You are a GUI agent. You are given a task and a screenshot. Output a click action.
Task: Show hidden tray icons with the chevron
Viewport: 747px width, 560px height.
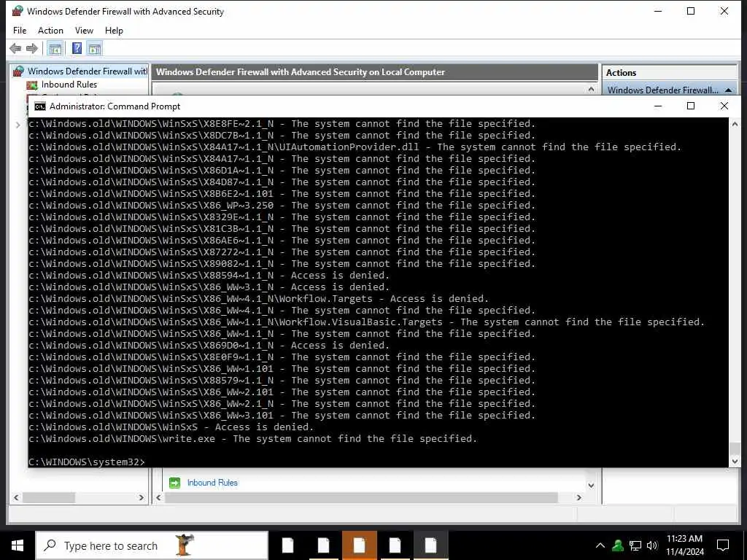(600, 545)
